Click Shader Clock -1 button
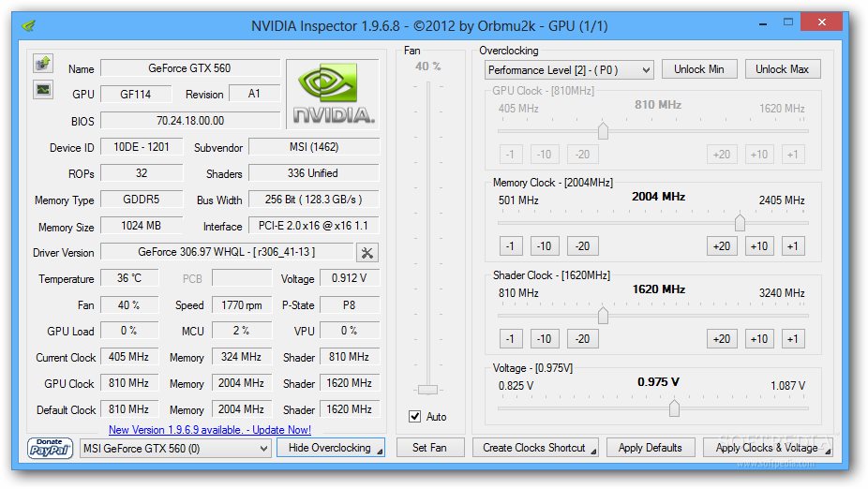 (510, 338)
